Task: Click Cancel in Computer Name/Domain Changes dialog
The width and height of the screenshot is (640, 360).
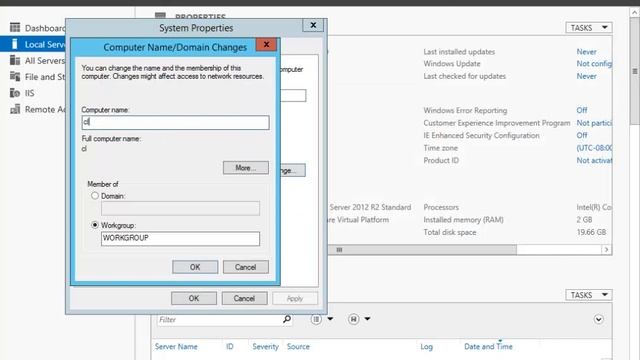Action: pos(246,267)
